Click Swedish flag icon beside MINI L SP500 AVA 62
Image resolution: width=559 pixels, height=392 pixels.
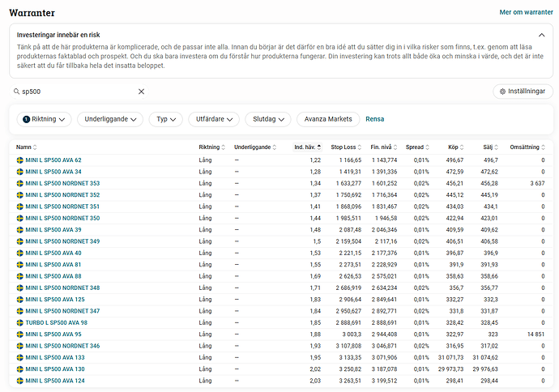coord(20,160)
